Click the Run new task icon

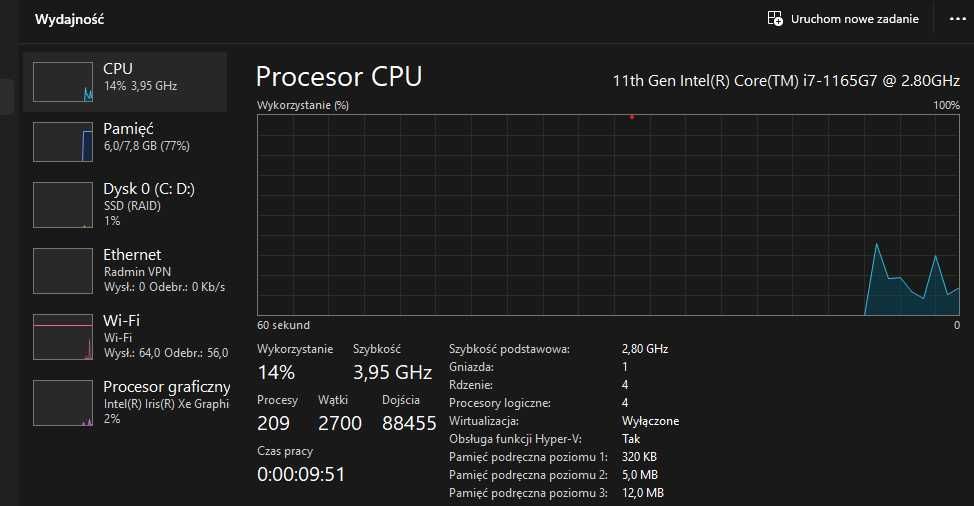tap(774, 19)
